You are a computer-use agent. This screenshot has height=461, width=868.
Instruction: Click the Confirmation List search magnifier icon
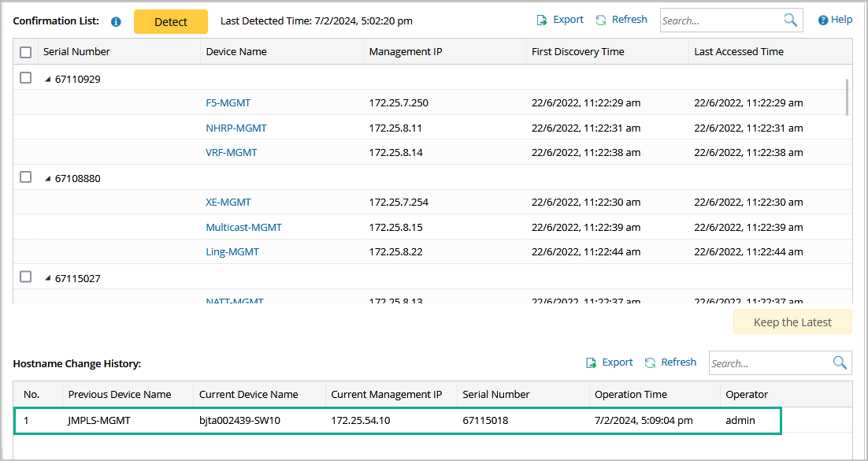pyautogui.click(x=790, y=20)
